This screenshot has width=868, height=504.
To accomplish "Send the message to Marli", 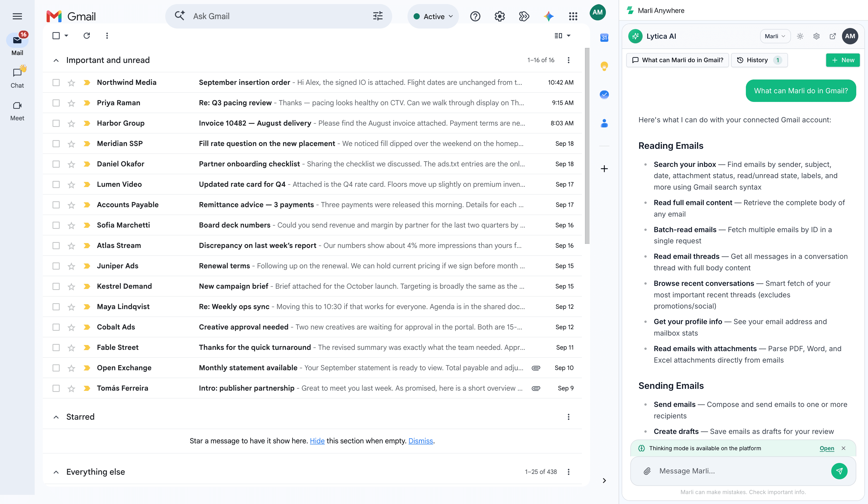I will (839, 471).
